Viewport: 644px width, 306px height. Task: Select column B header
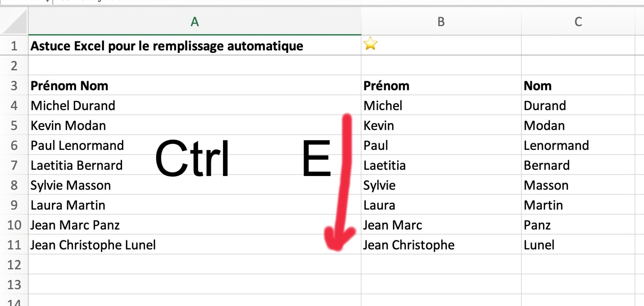441,22
